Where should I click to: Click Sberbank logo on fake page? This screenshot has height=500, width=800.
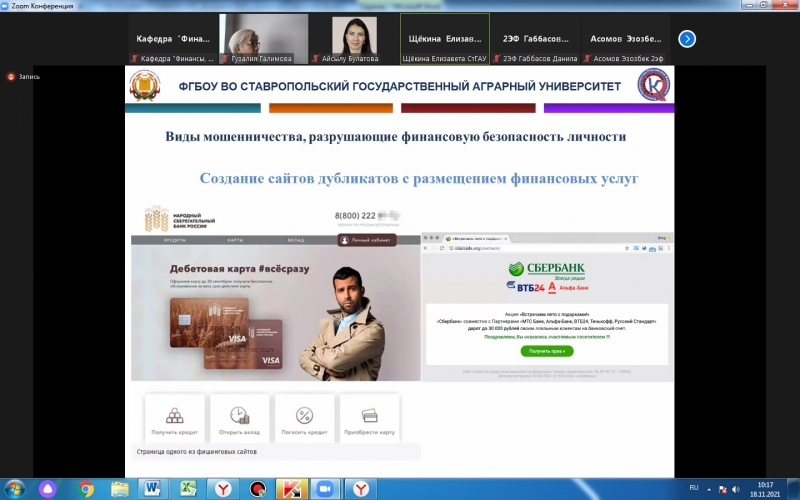click(546, 269)
